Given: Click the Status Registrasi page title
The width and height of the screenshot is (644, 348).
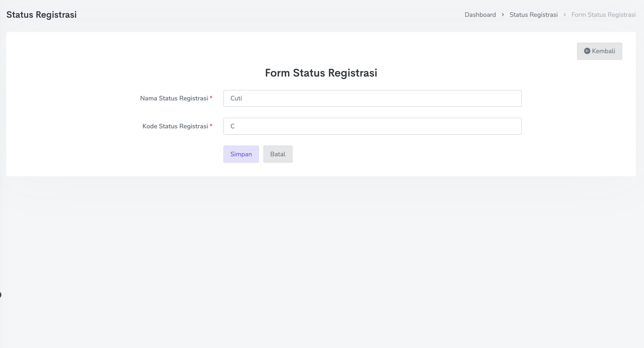Looking at the screenshot, I should click(x=42, y=15).
